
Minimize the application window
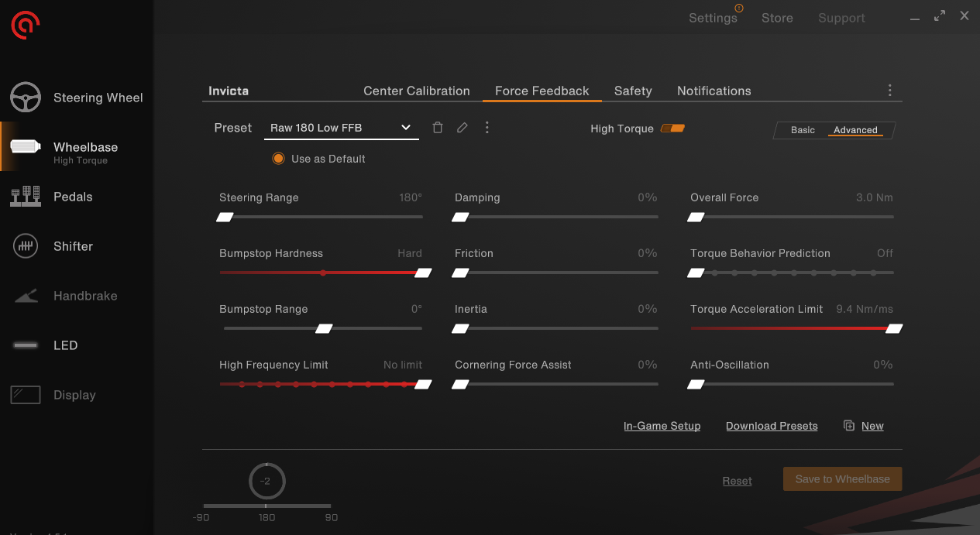[x=915, y=19]
